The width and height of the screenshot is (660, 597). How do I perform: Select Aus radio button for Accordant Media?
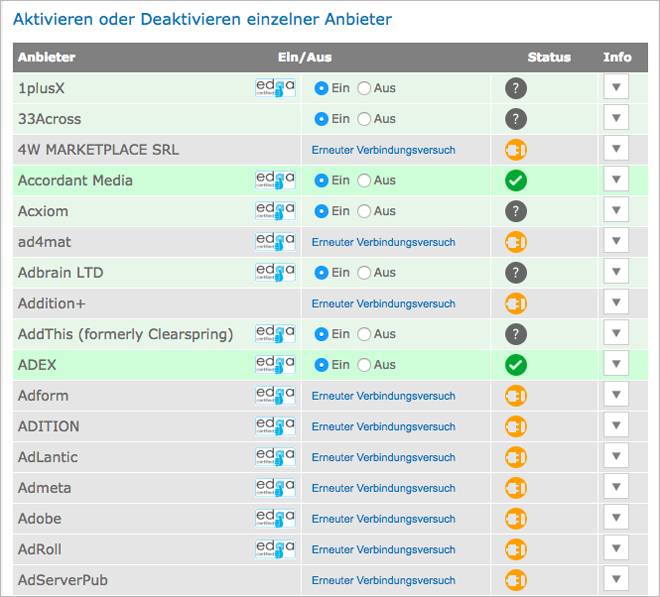click(364, 181)
